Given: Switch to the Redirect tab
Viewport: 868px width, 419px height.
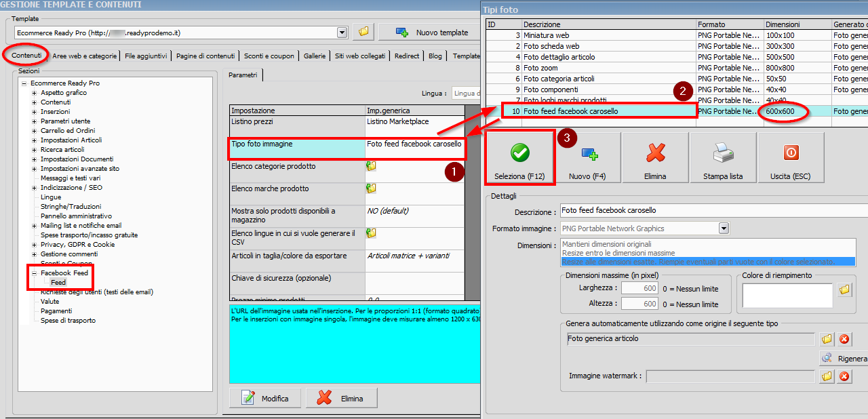Looking at the screenshot, I should pos(407,56).
